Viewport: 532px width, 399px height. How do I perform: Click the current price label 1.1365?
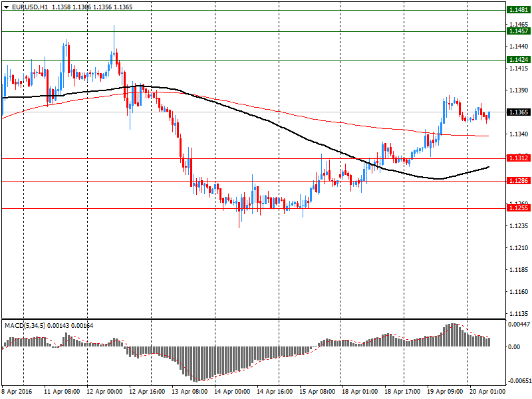click(519, 112)
